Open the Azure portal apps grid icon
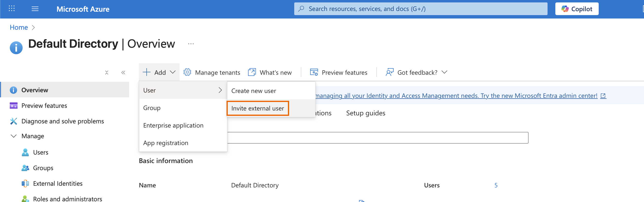644x202 pixels. point(12,9)
